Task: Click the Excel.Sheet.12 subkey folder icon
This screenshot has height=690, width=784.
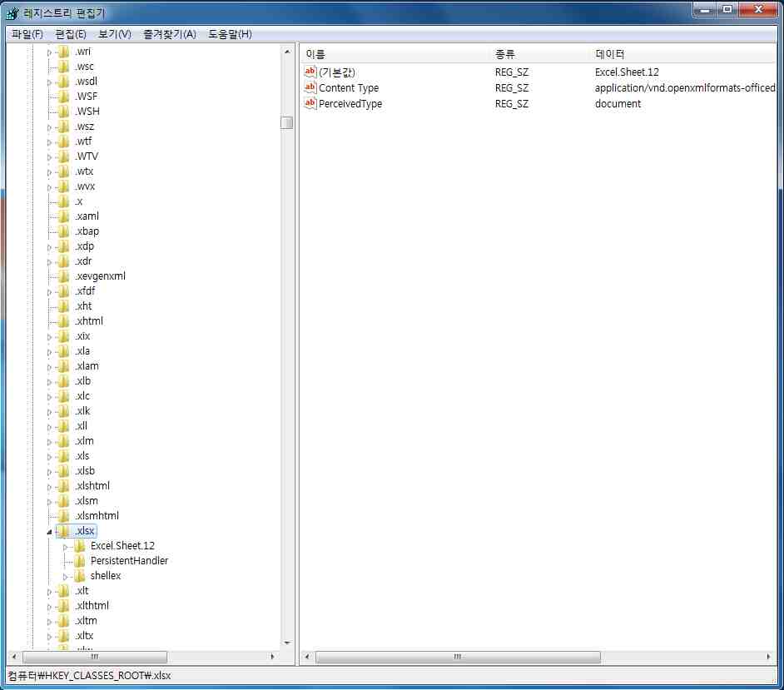Action: click(x=80, y=545)
